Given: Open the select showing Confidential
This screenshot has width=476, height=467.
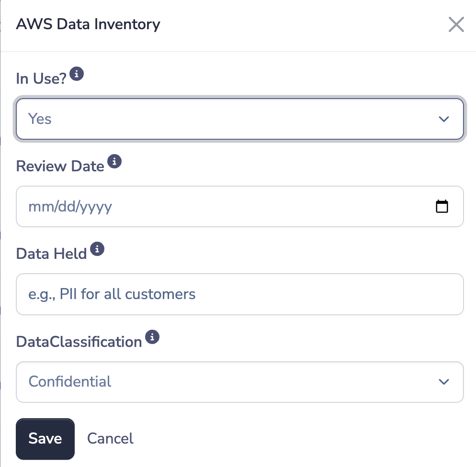Looking at the screenshot, I should 230,382.
